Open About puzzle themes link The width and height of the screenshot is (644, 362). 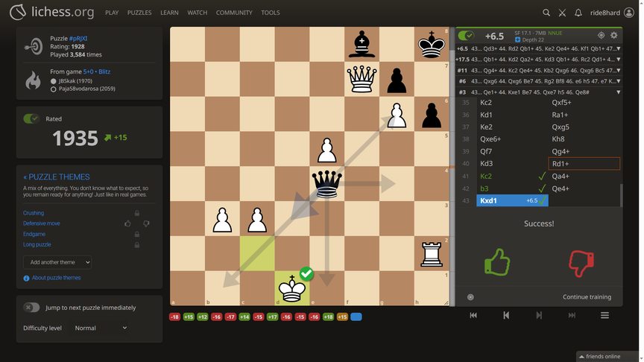56,278
